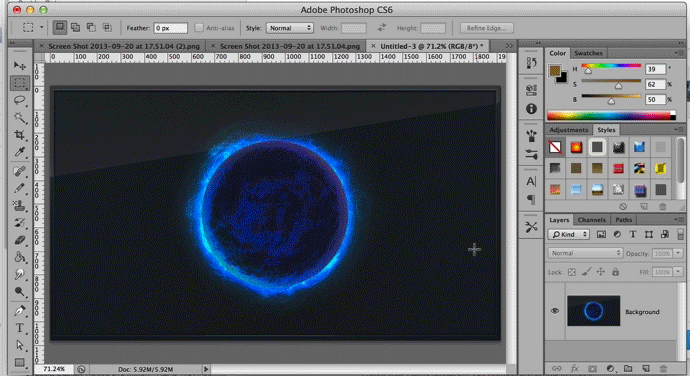Open the layer filter Kind dropdown
The width and height of the screenshot is (690, 376).
click(x=569, y=235)
